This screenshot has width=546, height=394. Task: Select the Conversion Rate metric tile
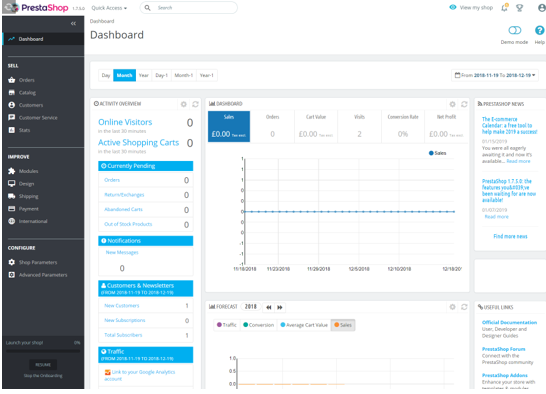pyautogui.click(x=403, y=126)
